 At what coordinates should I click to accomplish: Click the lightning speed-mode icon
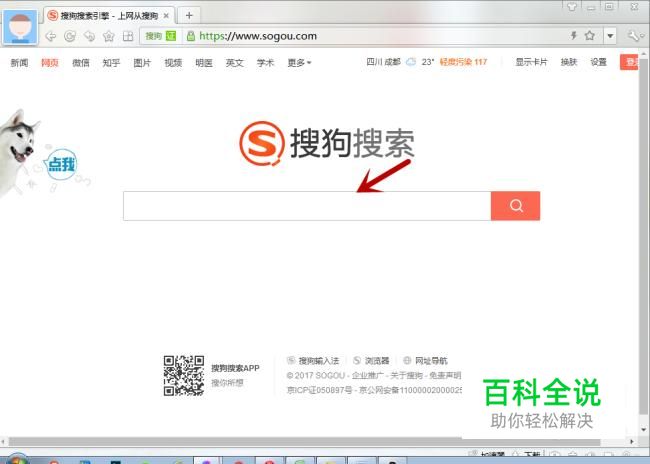(574, 36)
